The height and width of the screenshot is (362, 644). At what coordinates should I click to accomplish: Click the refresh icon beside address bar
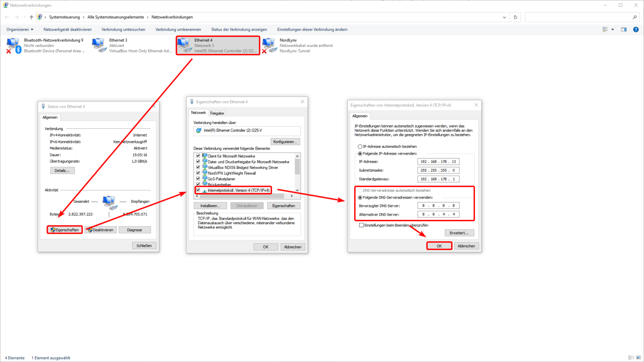point(515,17)
